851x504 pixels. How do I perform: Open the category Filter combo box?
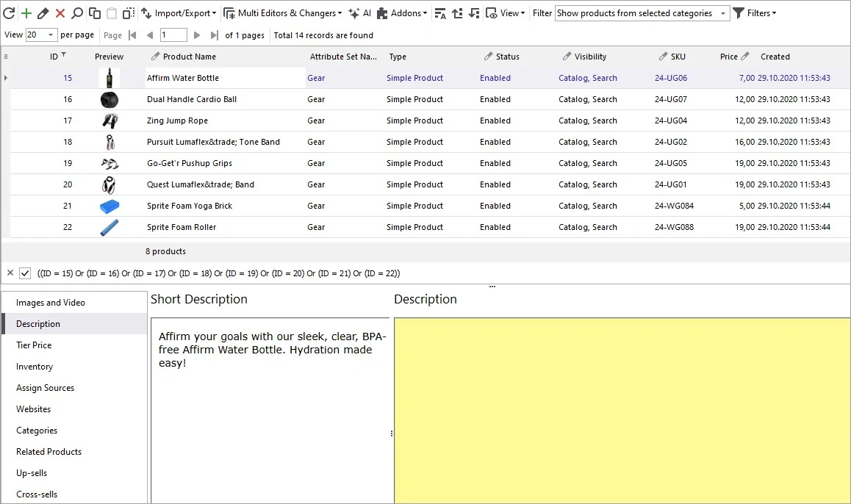[x=642, y=13]
